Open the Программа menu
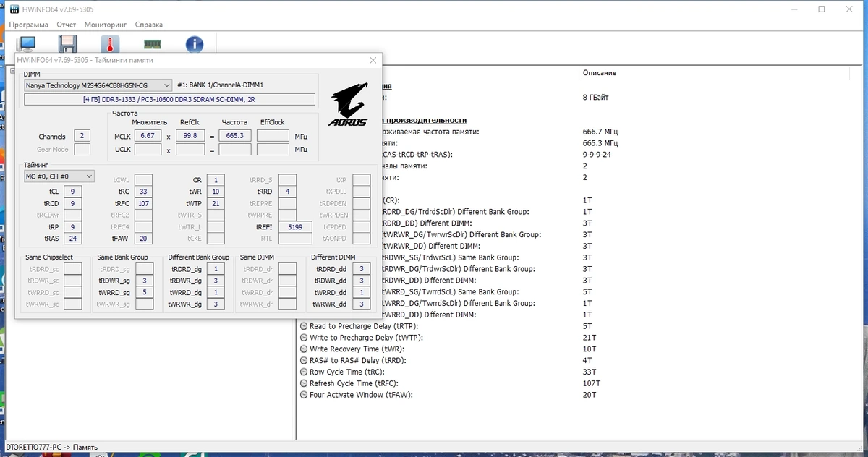The image size is (868, 457). click(29, 25)
